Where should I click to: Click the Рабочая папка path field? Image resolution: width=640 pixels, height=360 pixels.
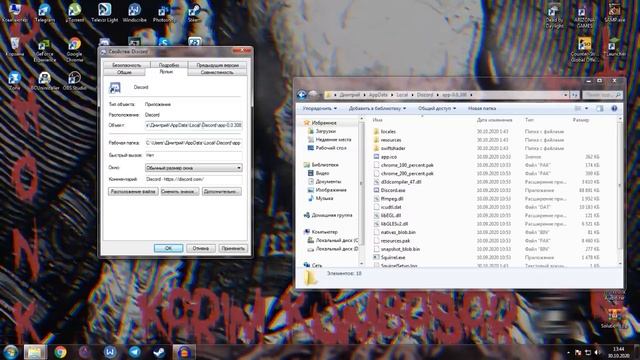click(x=194, y=143)
